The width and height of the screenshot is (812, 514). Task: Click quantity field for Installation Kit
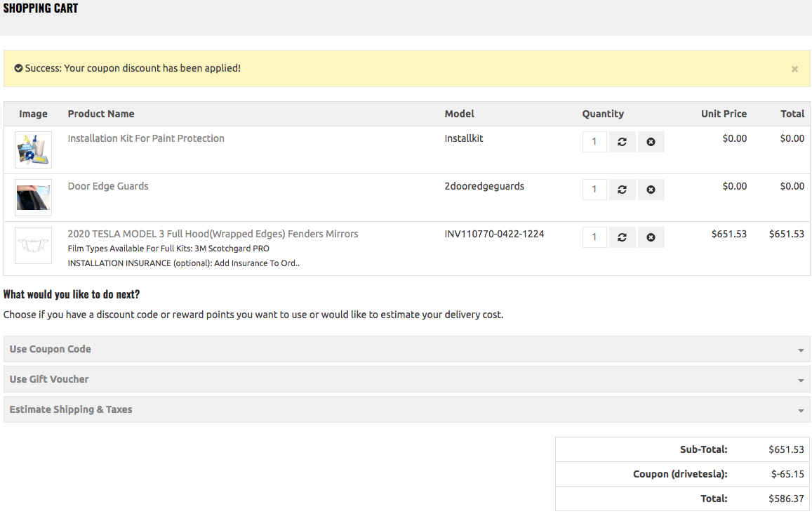594,142
